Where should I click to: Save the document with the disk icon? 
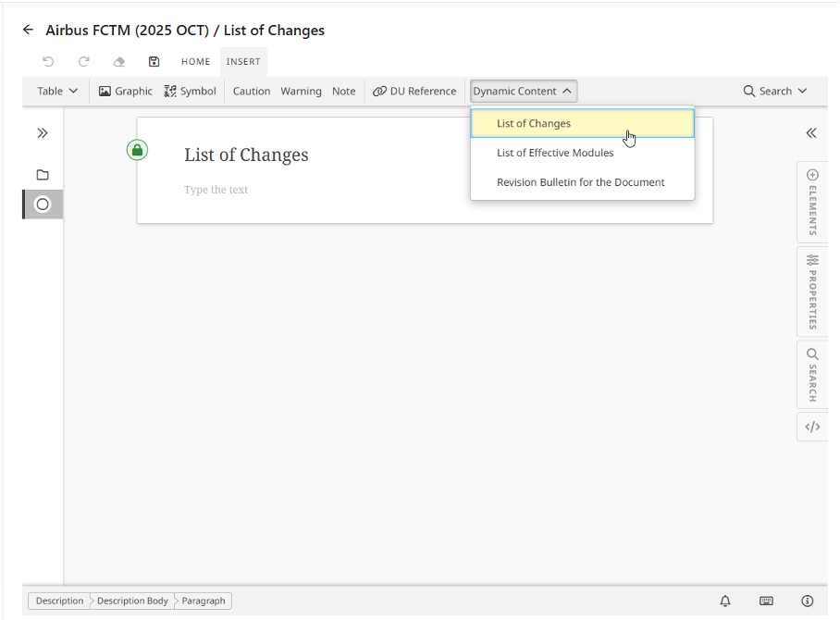point(154,62)
